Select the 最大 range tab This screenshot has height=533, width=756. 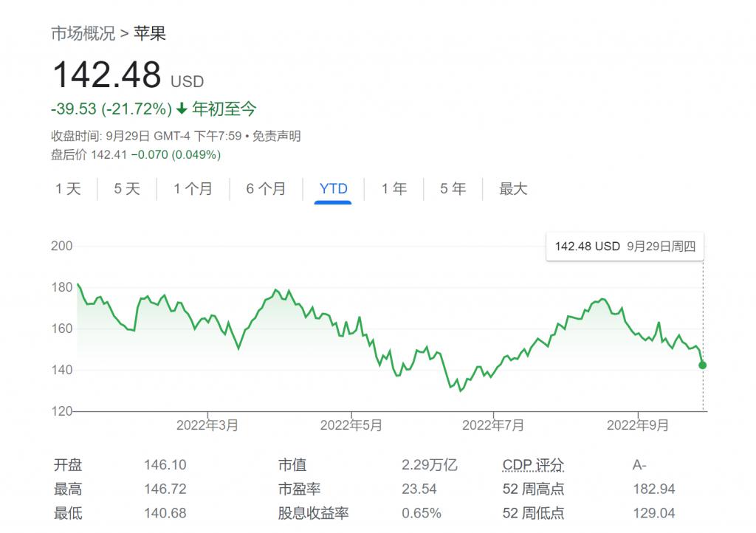(513, 189)
